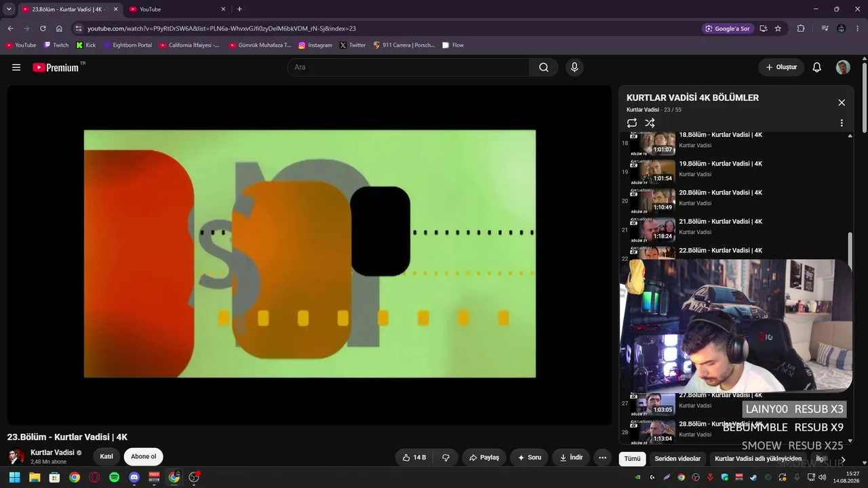This screenshot has width=868, height=488.
Task: Share the video via Paylaş
Action: [x=484, y=457]
